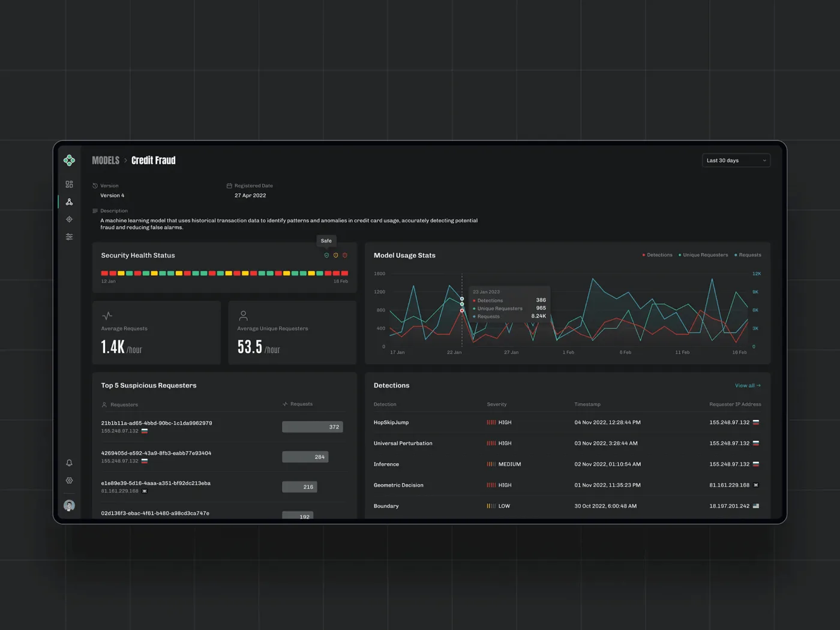Viewport: 840px width, 630px height.
Task: Click HopSkipJump severity bars icon
Action: point(491,422)
